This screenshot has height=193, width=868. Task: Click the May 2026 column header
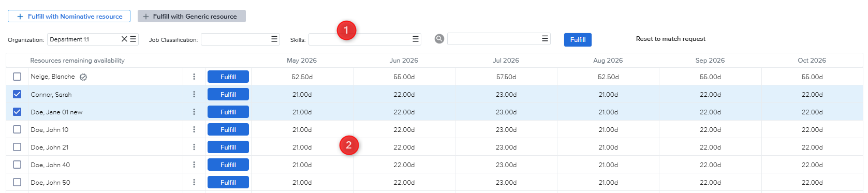click(302, 61)
